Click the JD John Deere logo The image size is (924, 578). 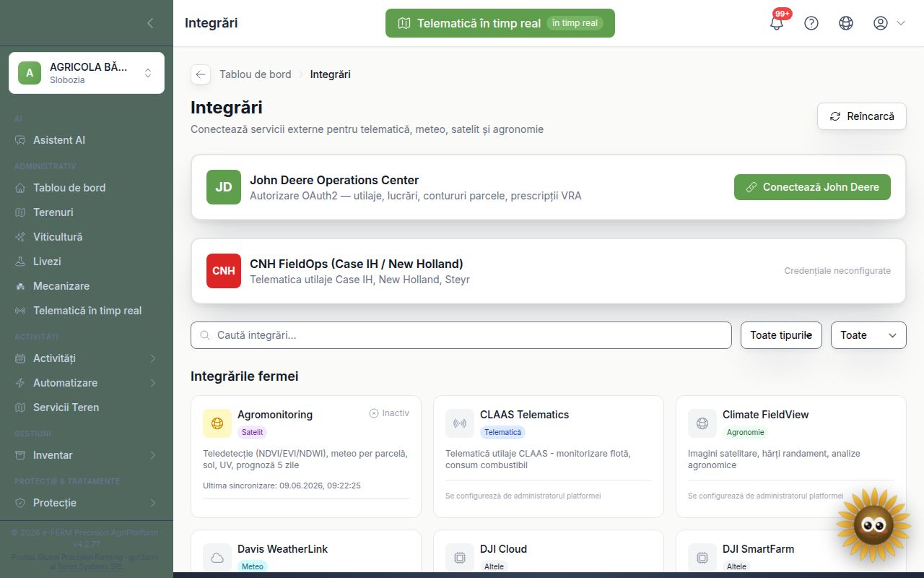point(224,187)
